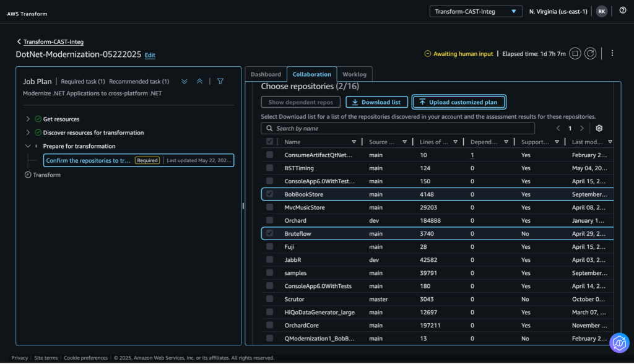
Task: Check the Scrutor repository checkbox
Action: [270, 298]
